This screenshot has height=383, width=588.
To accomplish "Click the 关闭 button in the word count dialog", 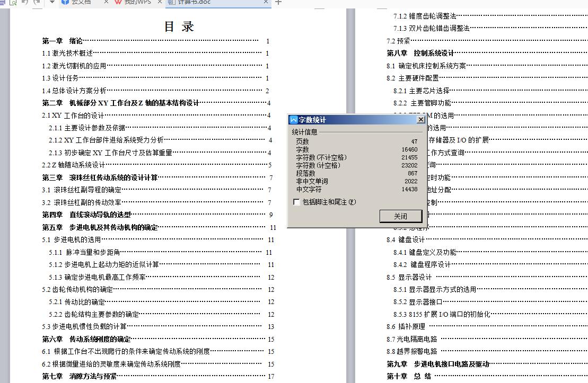I will pyautogui.click(x=401, y=216).
